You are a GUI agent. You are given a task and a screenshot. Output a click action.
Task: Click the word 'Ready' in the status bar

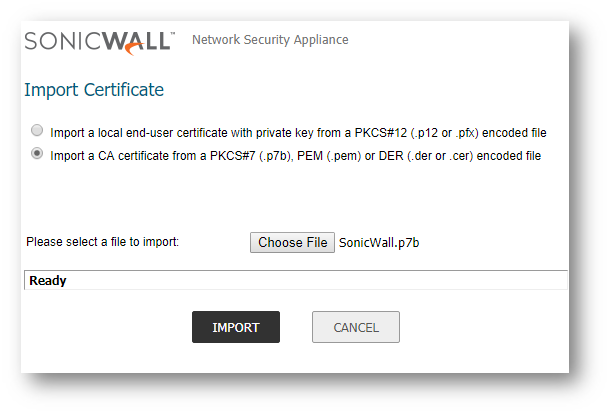click(x=48, y=281)
